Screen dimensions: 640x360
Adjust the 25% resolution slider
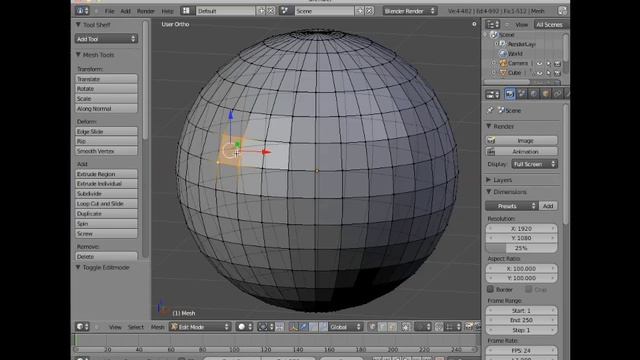pos(522,248)
